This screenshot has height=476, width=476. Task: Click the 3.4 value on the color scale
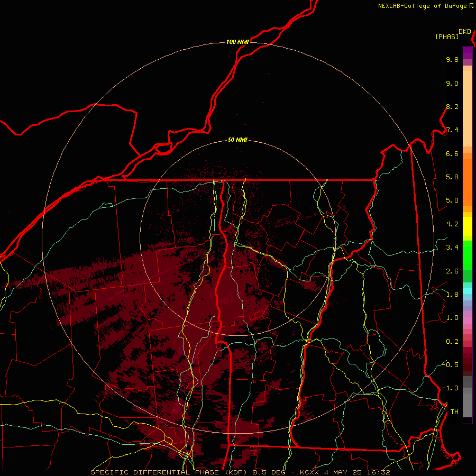[x=452, y=248]
